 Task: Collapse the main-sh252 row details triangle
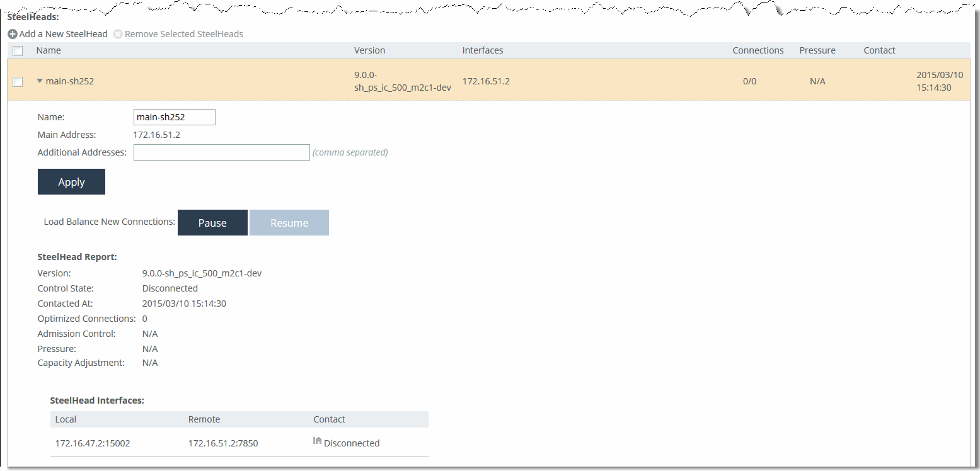(40, 81)
